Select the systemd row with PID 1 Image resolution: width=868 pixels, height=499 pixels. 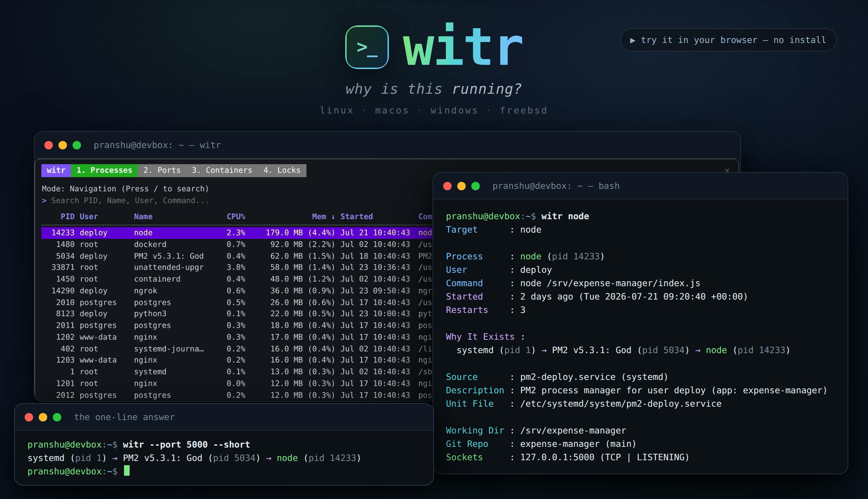pos(237,371)
